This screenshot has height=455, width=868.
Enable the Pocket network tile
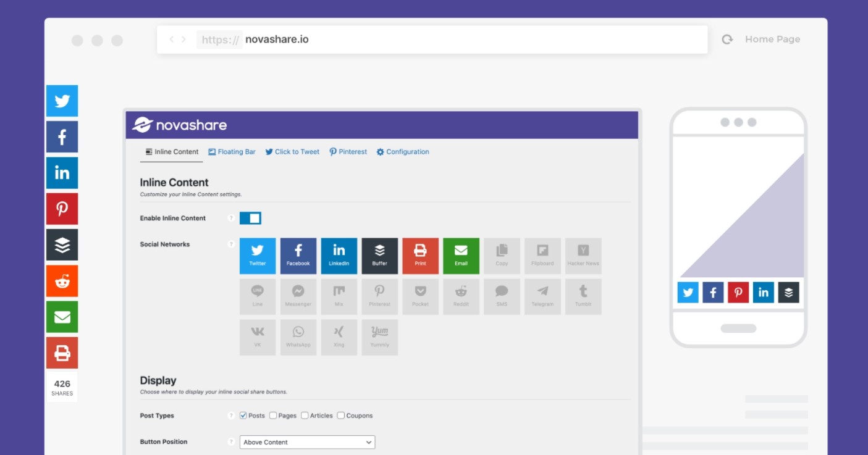pyautogui.click(x=420, y=296)
